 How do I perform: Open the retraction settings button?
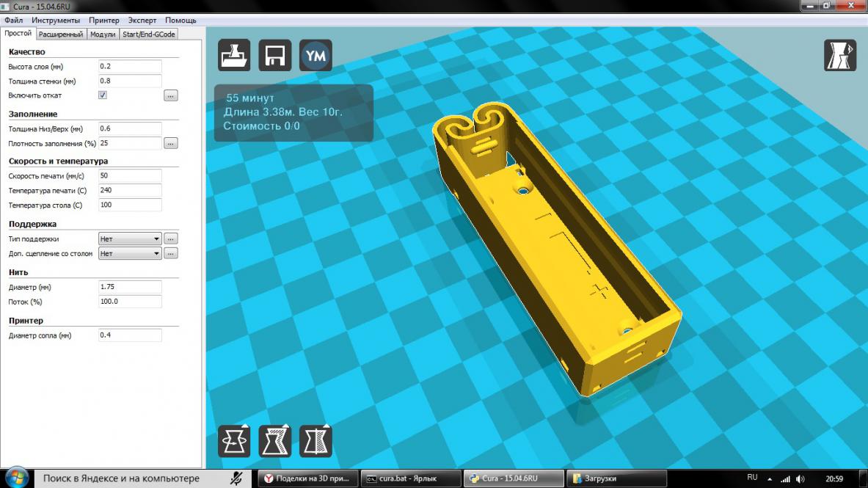pos(170,95)
